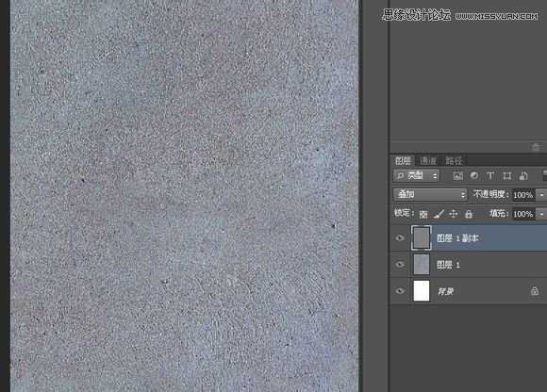Click the 填充 label
The width and height of the screenshot is (547, 392).
coord(499,213)
